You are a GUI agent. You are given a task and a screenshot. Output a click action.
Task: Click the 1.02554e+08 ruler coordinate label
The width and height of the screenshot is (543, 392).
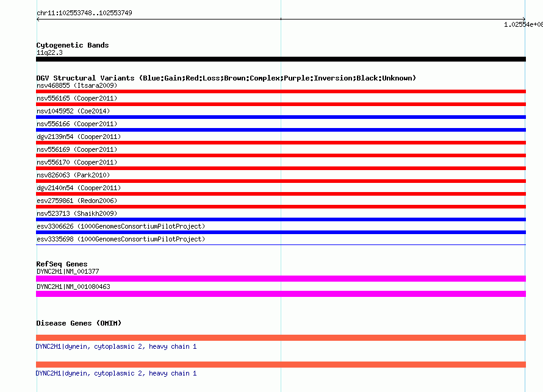(523, 24)
